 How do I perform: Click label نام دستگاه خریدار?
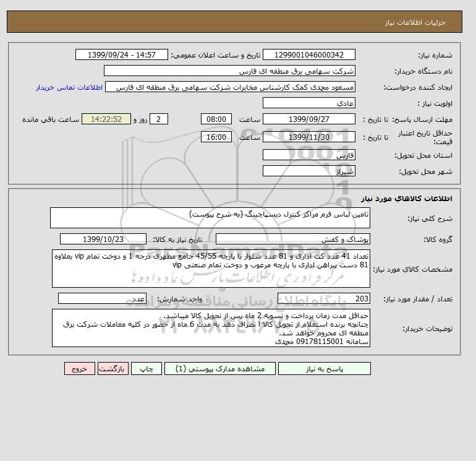(x=423, y=71)
